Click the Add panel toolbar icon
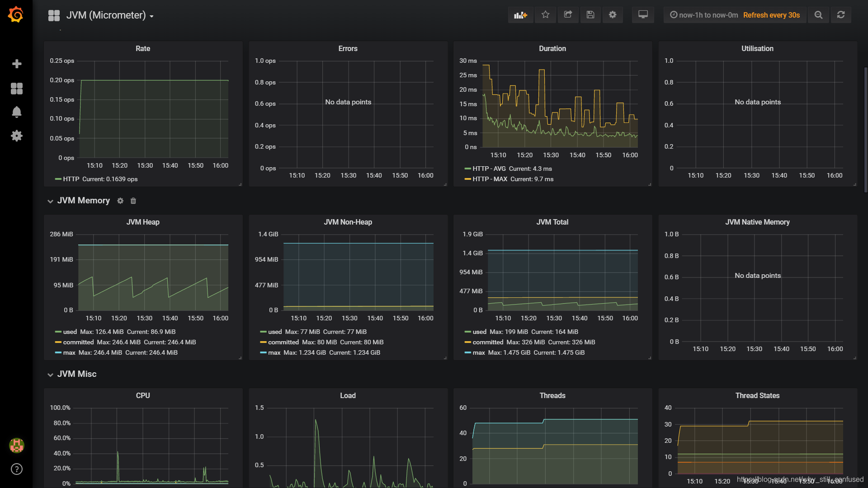 [520, 15]
